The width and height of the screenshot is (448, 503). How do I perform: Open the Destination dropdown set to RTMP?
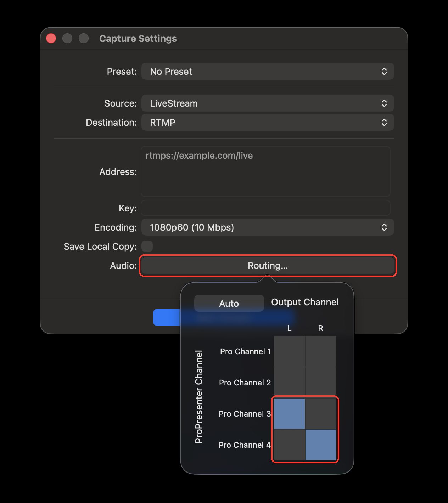point(268,123)
